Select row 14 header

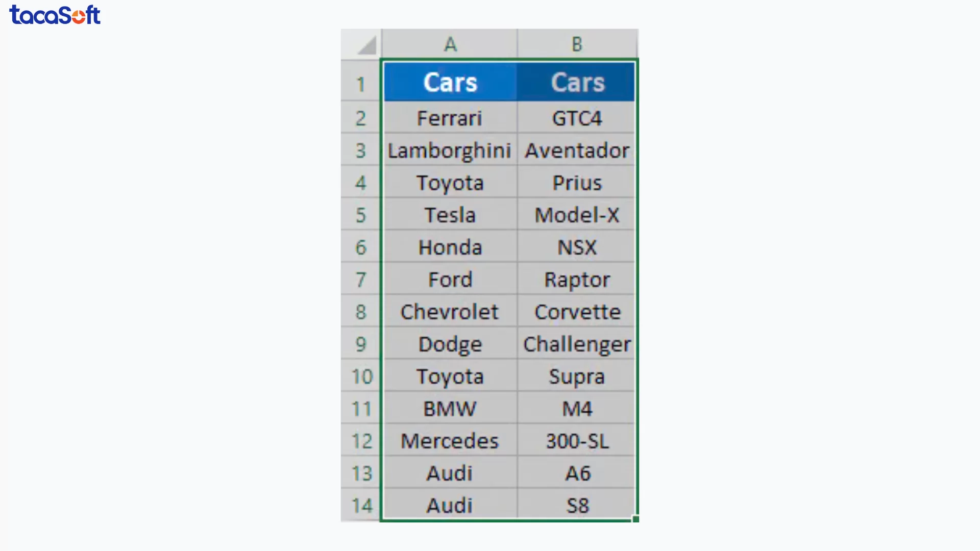[360, 505]
